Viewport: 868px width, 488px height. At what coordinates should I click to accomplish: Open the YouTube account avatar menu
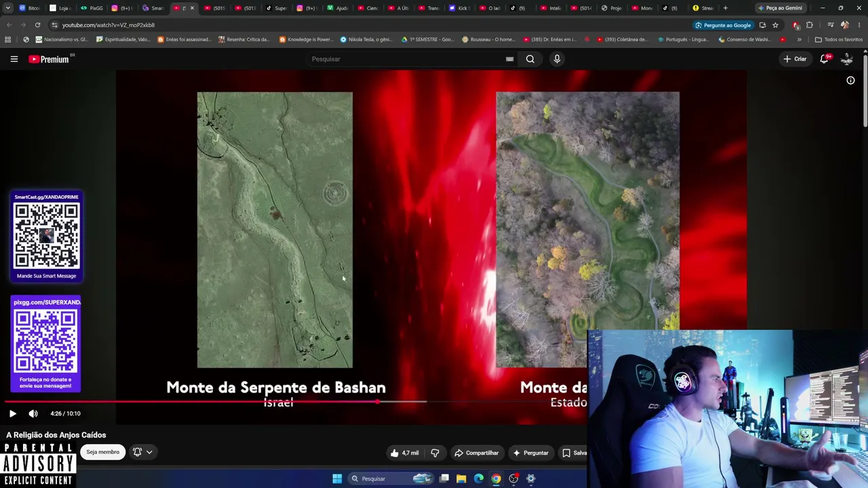click(846, 59)
